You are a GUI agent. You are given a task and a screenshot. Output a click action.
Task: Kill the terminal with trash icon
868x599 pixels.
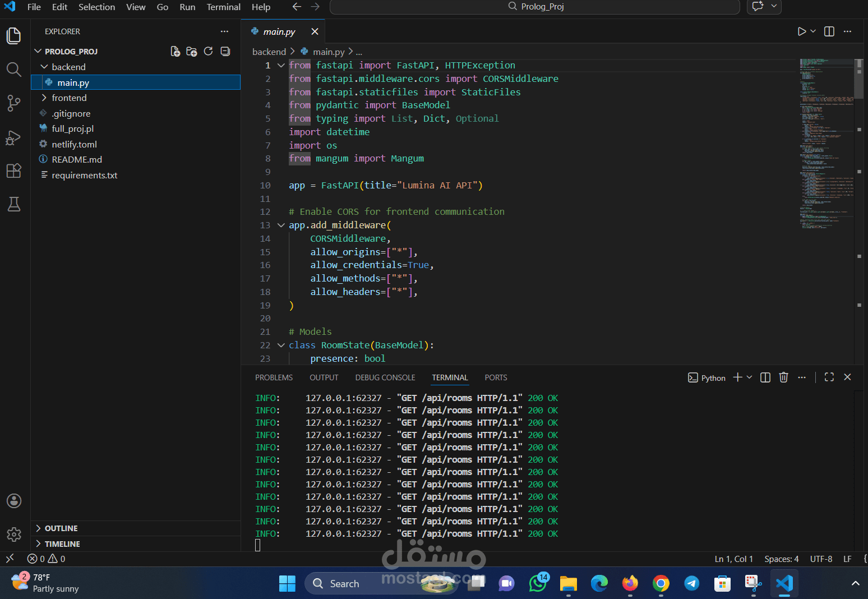click(x=783, y=377)
